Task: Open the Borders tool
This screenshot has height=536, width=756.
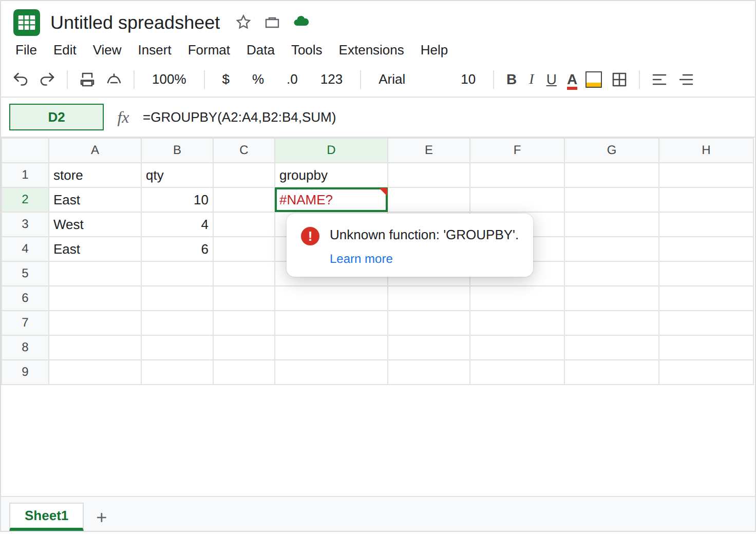Action: (619, 80)
